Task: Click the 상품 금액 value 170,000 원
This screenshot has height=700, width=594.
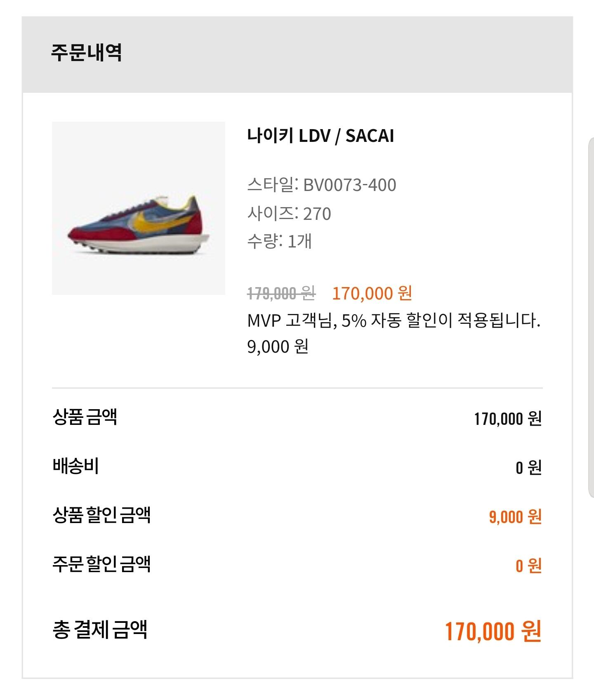Action: click(x=507, y=419)
